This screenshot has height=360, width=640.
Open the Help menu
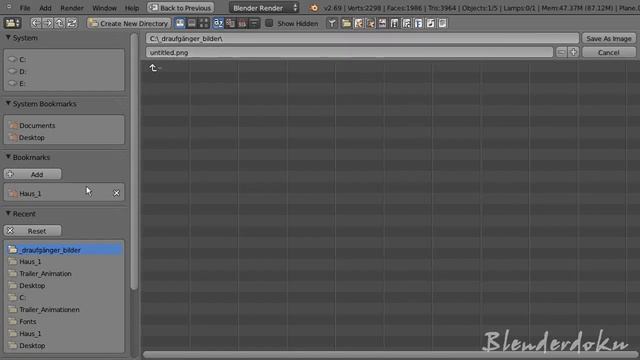[x=132, y=8]
